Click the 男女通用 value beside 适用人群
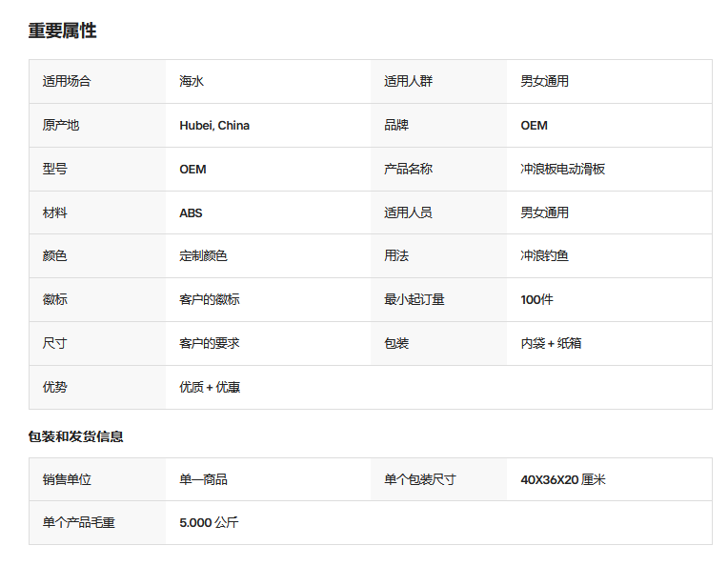The width and height of the screenshot is (728, 566). (545, 81)
